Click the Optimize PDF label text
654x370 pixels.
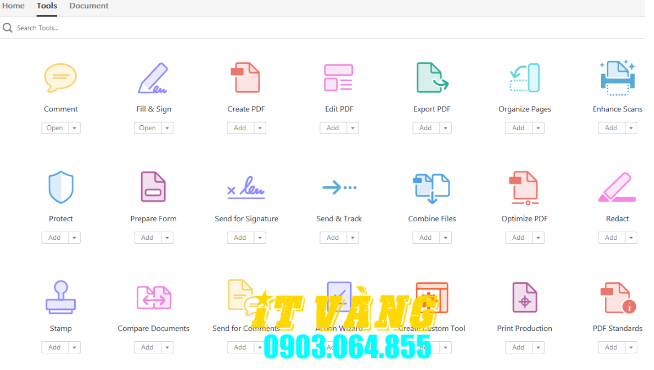(x=524, y=219)
